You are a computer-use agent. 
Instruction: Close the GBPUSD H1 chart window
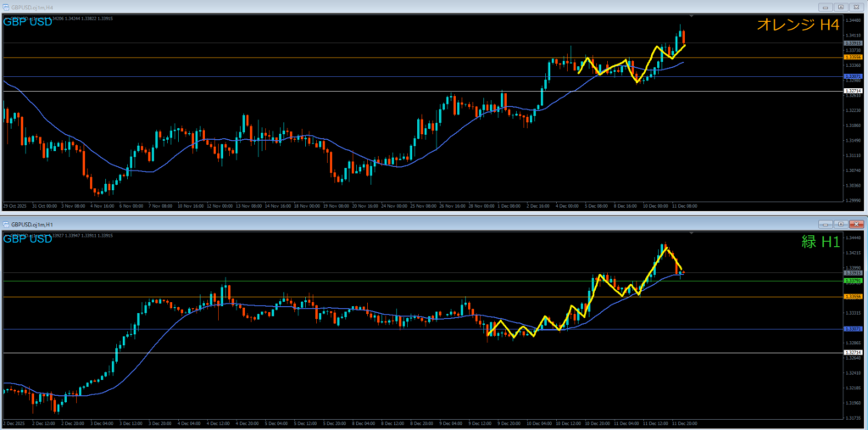pos(856,223)
